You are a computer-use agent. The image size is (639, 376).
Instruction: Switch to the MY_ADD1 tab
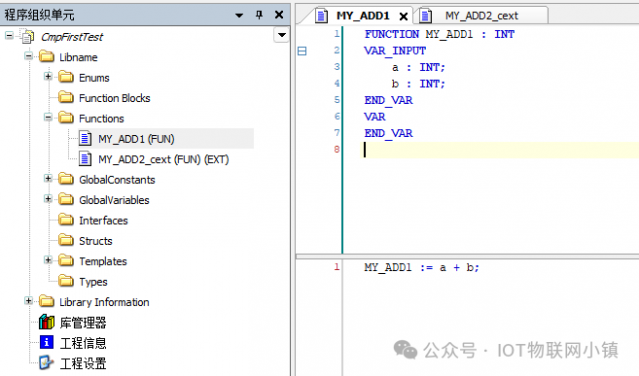[363, 16]
